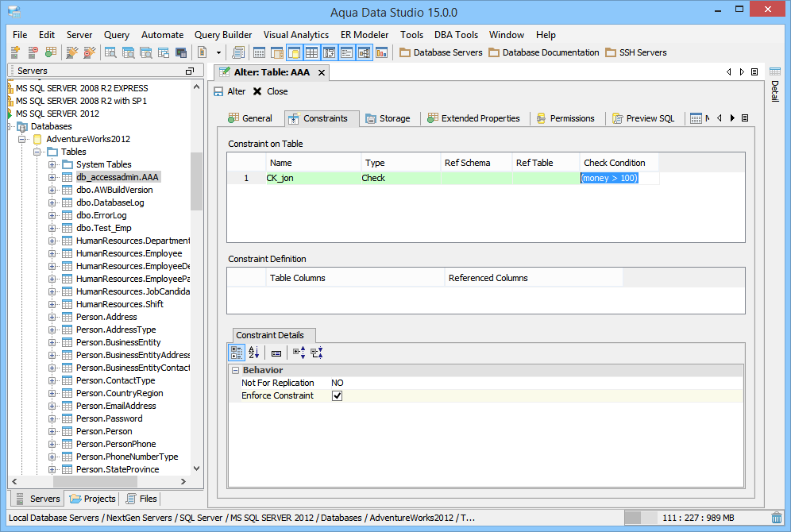The height and width of the screenshot is (532, 791).
Task: Open the Query Builder menu
Action: pyautogui.click(x=223, y=35)
